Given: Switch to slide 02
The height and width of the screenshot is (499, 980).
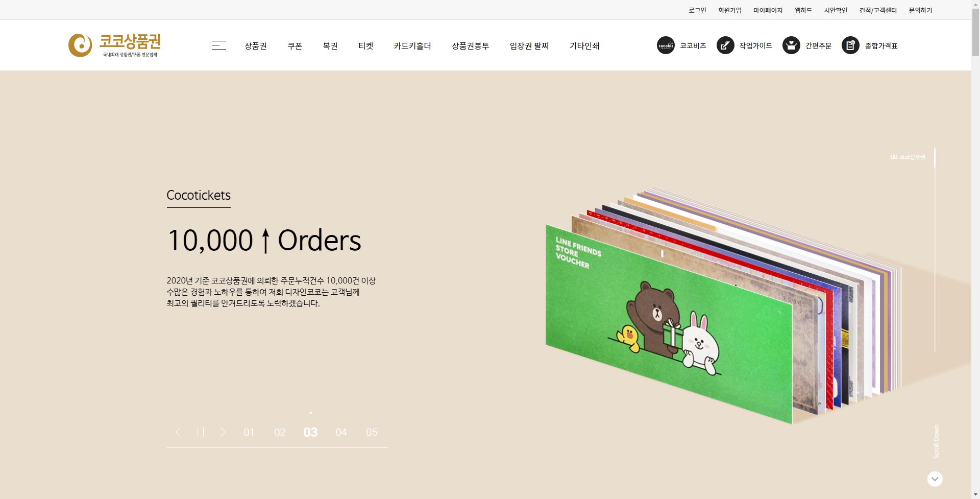Looking at the screenshot, I should pos(280,433).
